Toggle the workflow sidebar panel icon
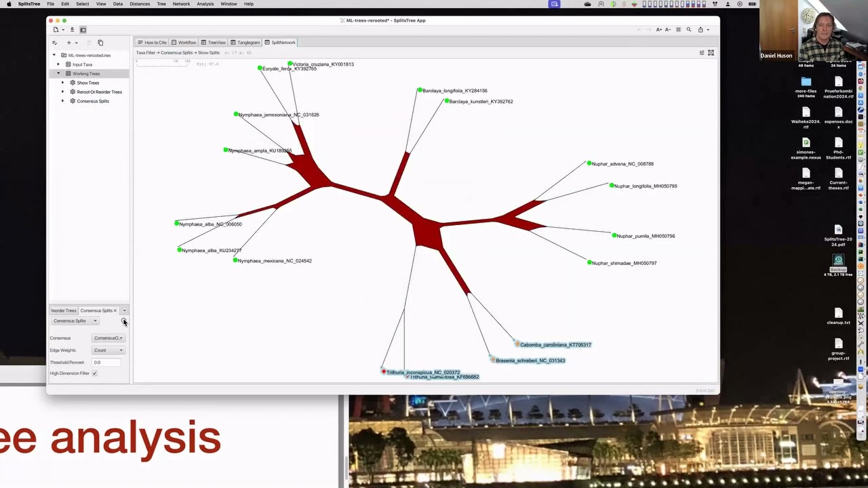This screenshot has width=868, height=488. pyautogui.click(x=83, y=30)
